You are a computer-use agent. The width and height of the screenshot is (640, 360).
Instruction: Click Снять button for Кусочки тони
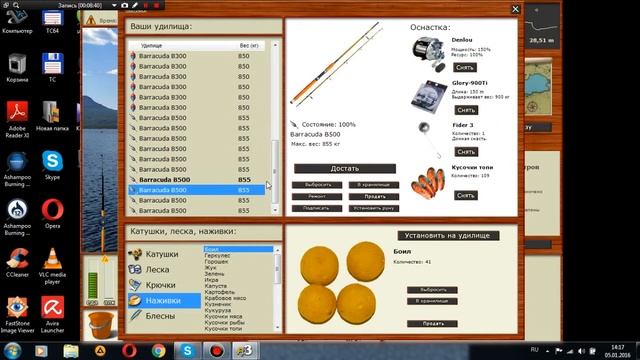coord(466,196)
